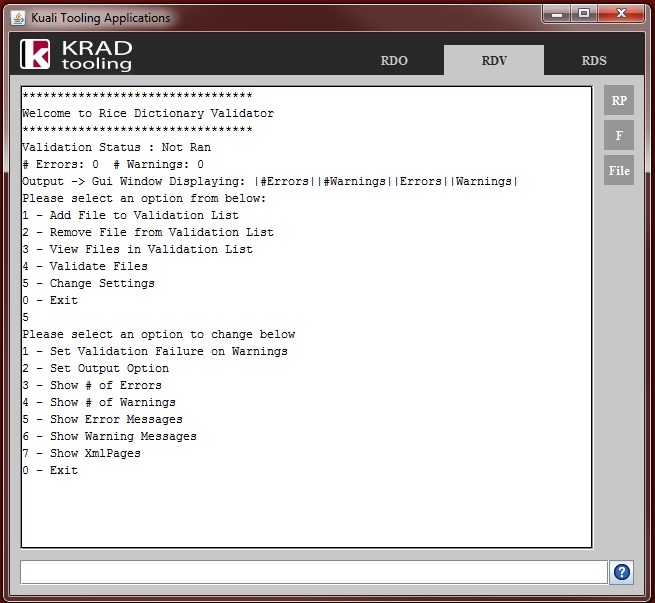Click the 'Set Output Option' line in console
This screenshot has height=603, width=655.
click(96, 368)
